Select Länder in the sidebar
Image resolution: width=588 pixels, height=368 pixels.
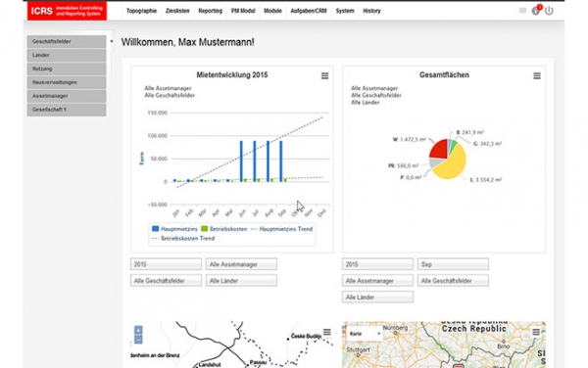[x=67, y=55]
